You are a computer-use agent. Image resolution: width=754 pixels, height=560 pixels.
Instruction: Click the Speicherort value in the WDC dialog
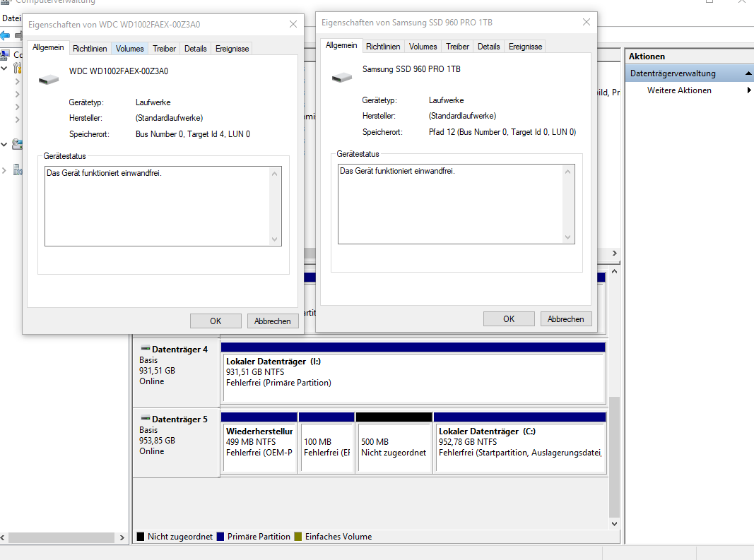tap(193, 134)
